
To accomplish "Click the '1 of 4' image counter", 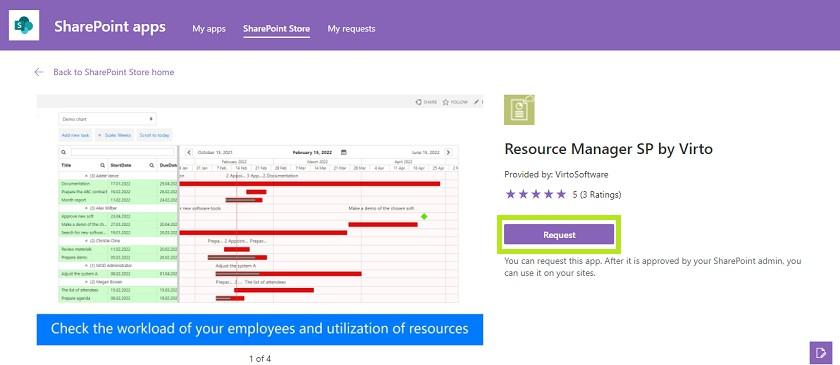I will [x=260, y=359].
